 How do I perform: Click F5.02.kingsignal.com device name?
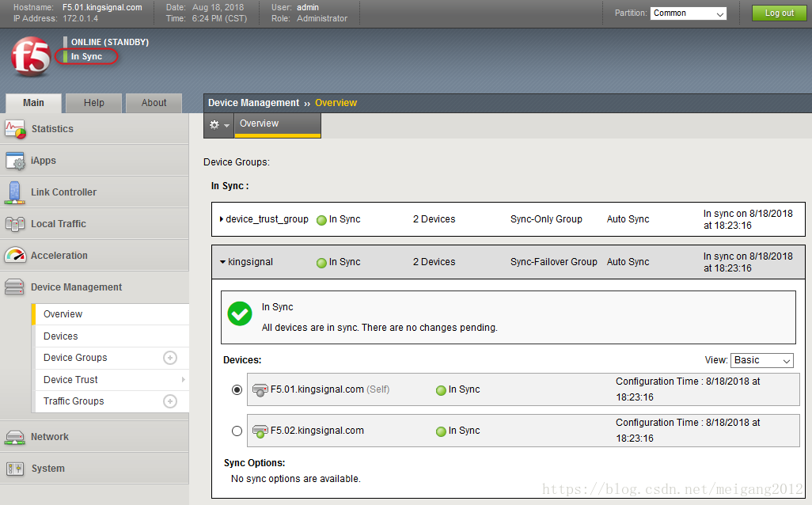(x=317, y=431)
